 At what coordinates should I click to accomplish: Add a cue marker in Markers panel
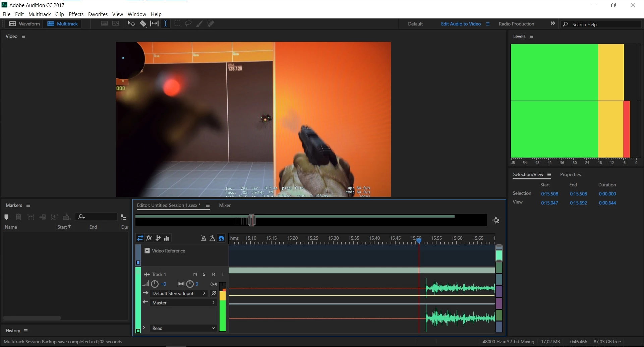(6, 217)
